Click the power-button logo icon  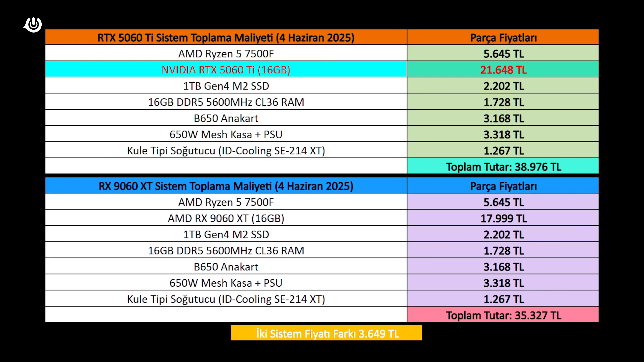(33, 25)
